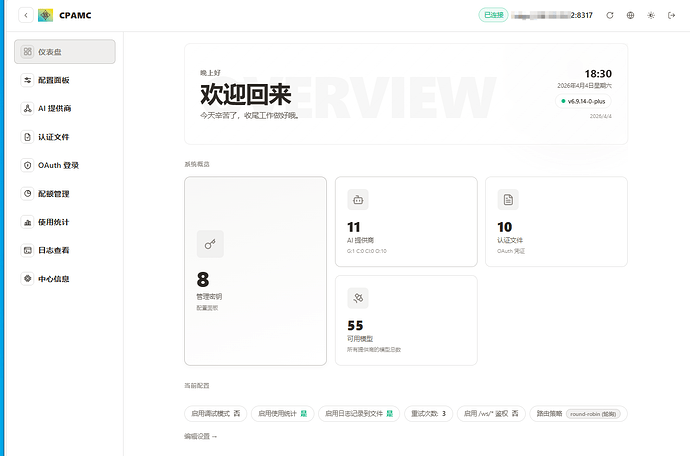Open OAuth 登录 sidebar entry

65,165
